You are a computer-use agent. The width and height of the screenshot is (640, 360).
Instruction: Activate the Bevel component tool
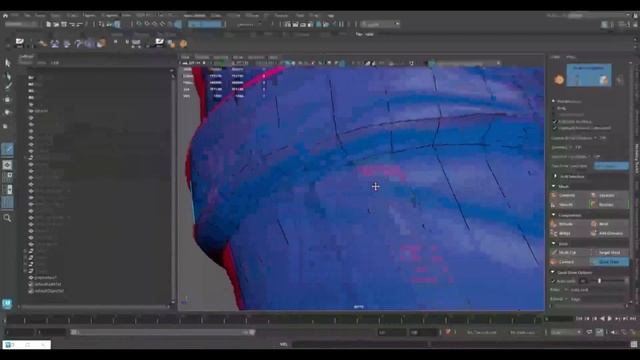pyautogui.click(x=609, y=224)
